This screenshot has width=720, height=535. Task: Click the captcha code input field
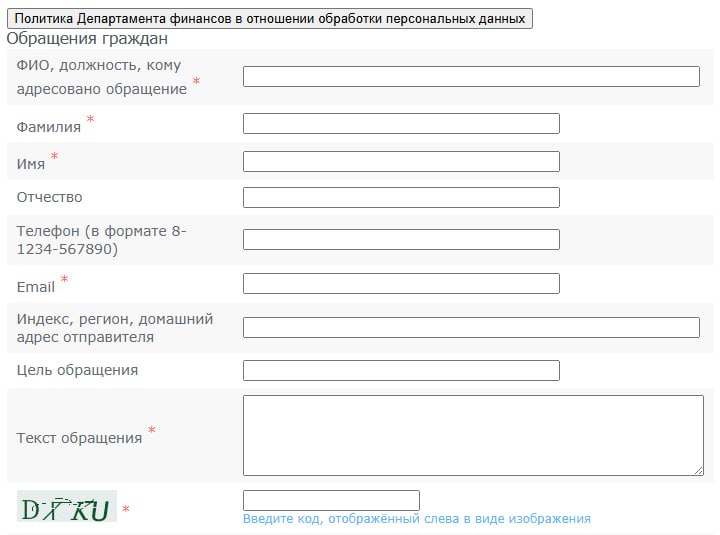[x=331, y=500]
